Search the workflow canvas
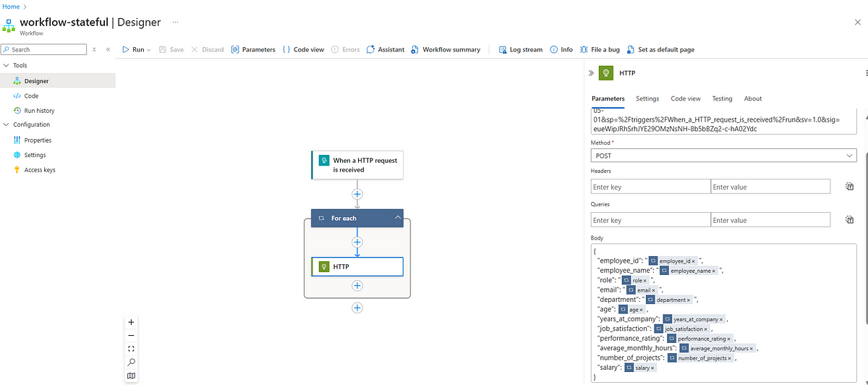The width and height of the screenshot is (868, 385). coord(131,362)
